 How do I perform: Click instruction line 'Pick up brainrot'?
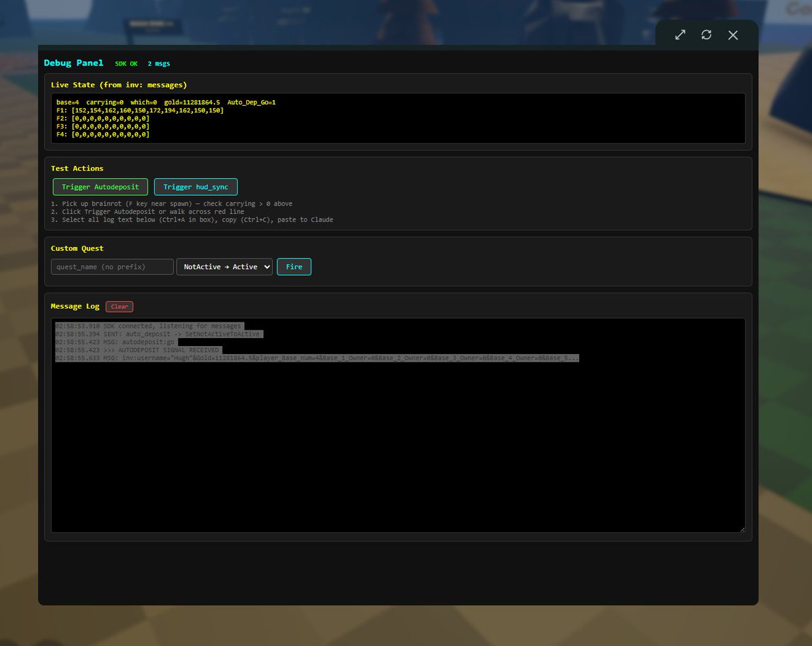point(172,204)
